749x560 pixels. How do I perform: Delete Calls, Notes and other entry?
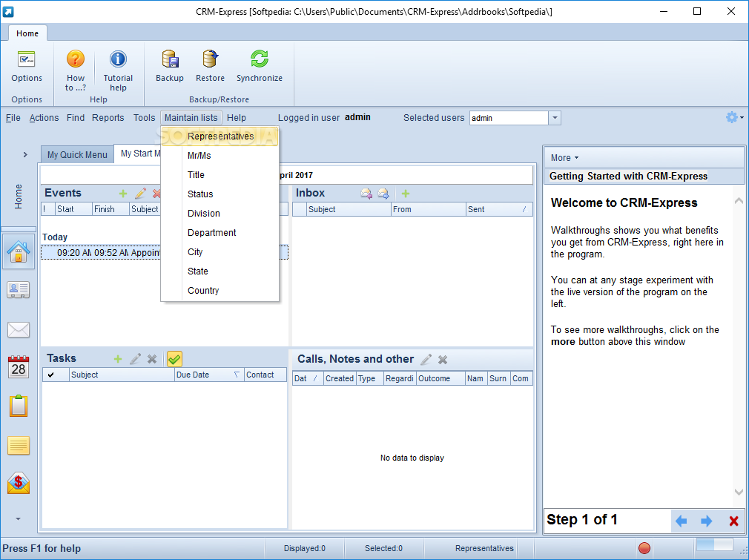click(x=443, y=359)
